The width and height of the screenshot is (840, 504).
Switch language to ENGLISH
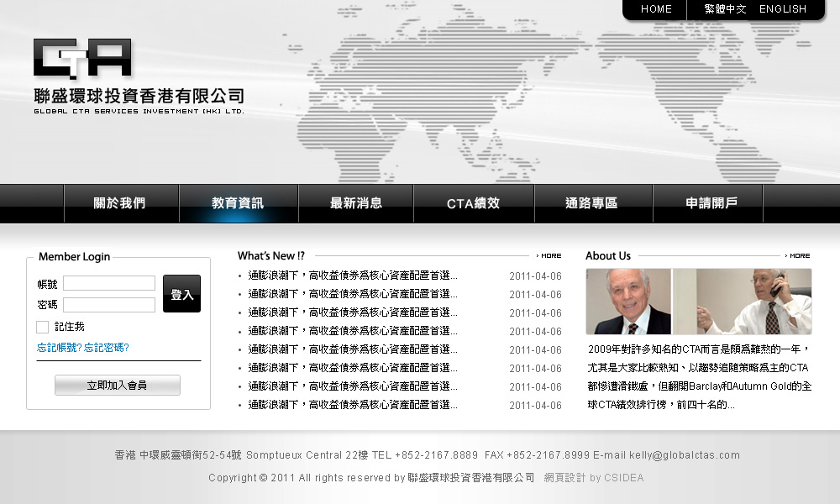point(782,9)
